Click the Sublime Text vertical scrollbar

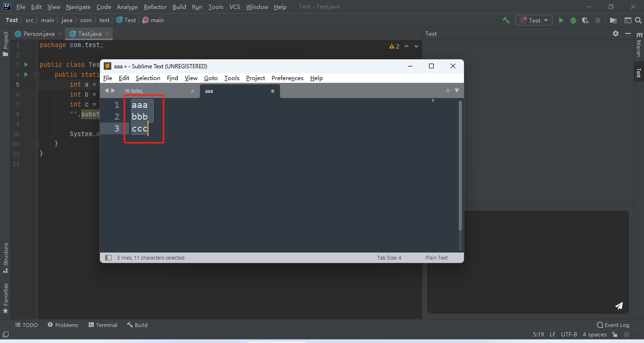[461, 166]
